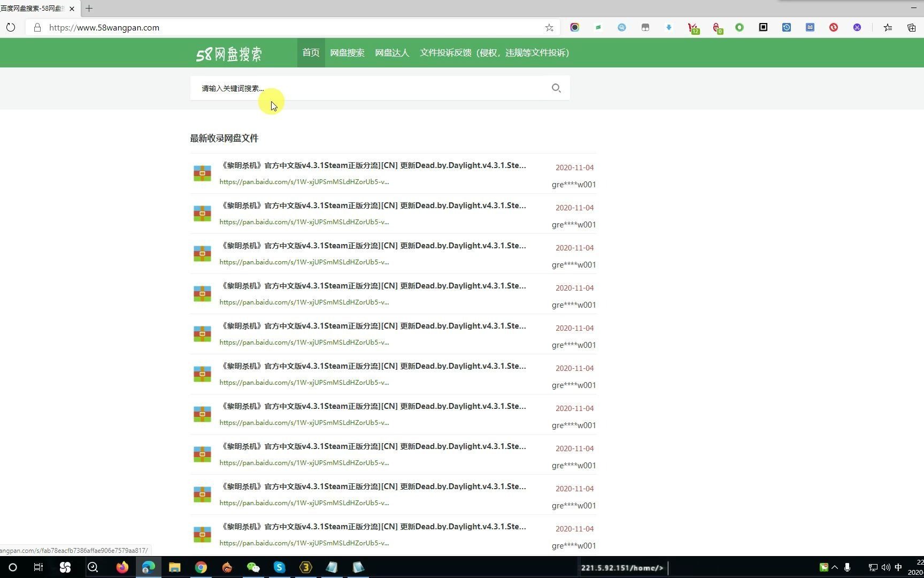Open Firefox from the taskbar
924x578 pixels.
click(x=122, y=567)
